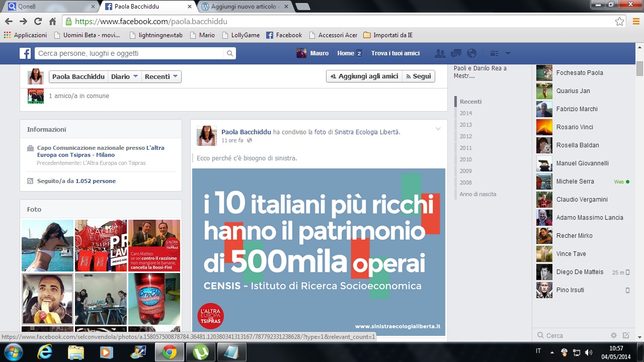Jump to 2012 in the timeline
The width and height of the screenshot is (644, 362).
[465, 136]
